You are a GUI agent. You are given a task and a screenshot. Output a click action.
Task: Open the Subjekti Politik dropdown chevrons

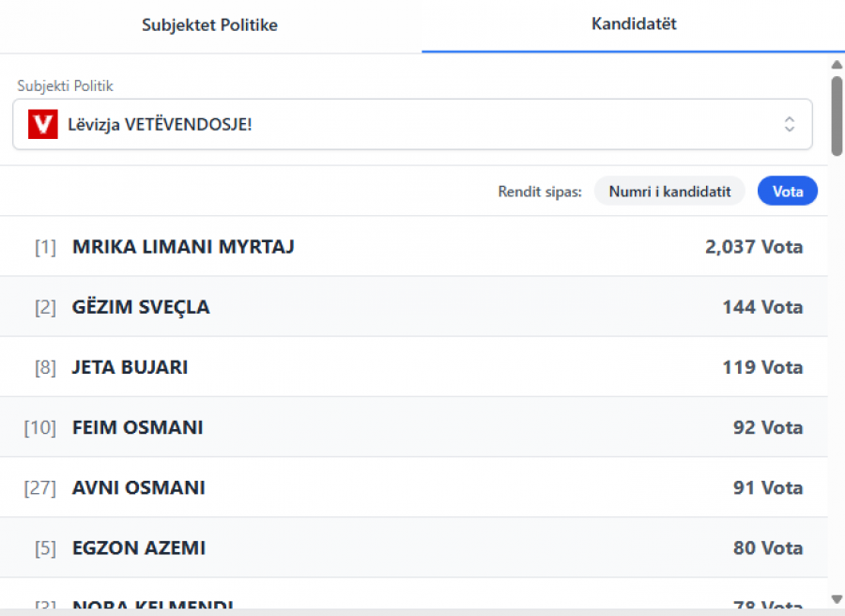click(790, 124)
